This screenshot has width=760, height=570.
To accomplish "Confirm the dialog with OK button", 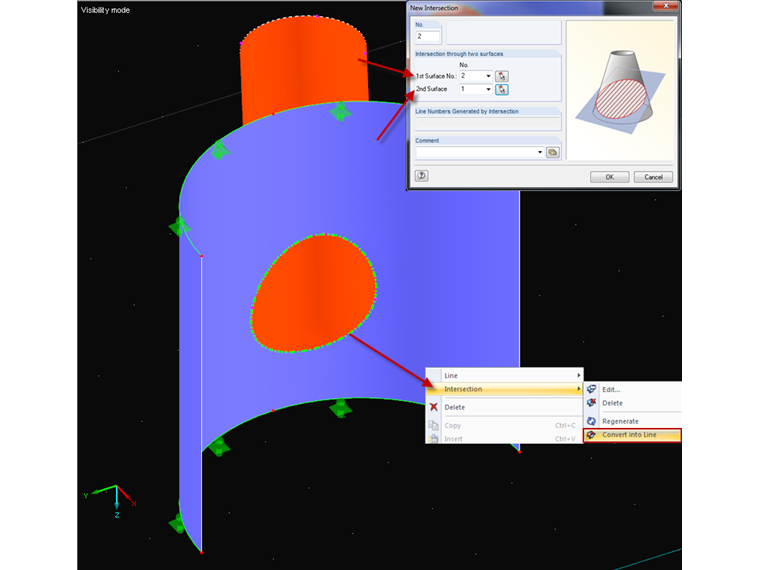I will click(x=609, y=177).
